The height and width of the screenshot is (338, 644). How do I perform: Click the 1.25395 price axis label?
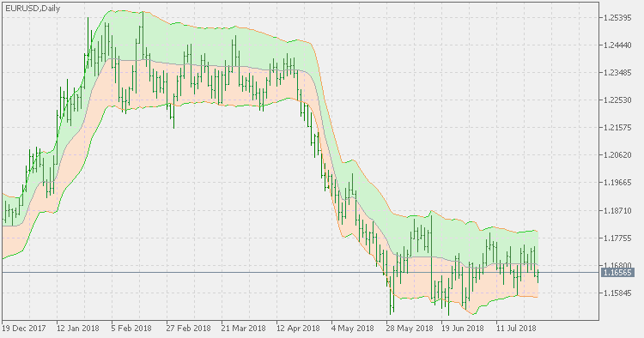617,18
